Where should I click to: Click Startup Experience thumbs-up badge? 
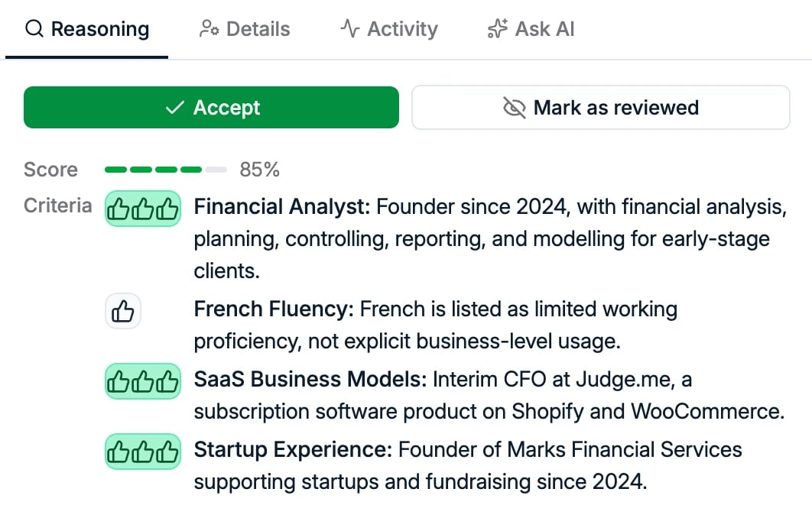tap(143, 452)
